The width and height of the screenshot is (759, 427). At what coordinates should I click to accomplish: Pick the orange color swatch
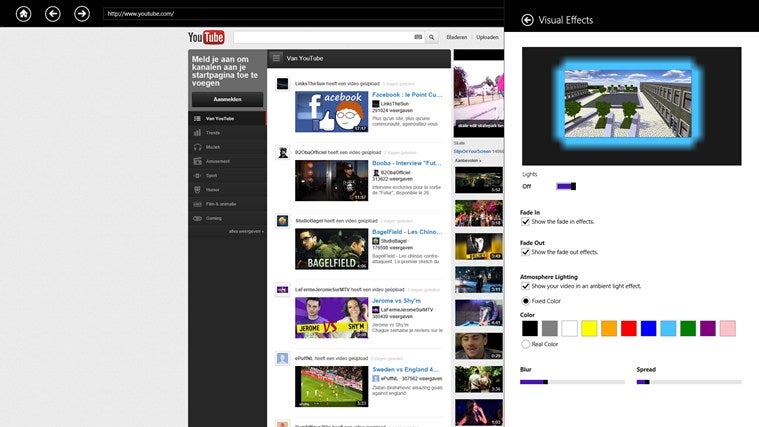pyautogui.click(x=609, y=328)
